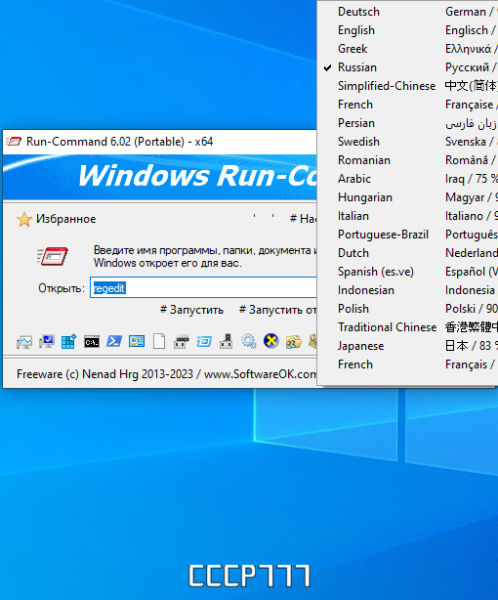Select English in language menu
This screenshot has height=600, width=498.
(x=407, y=30)
